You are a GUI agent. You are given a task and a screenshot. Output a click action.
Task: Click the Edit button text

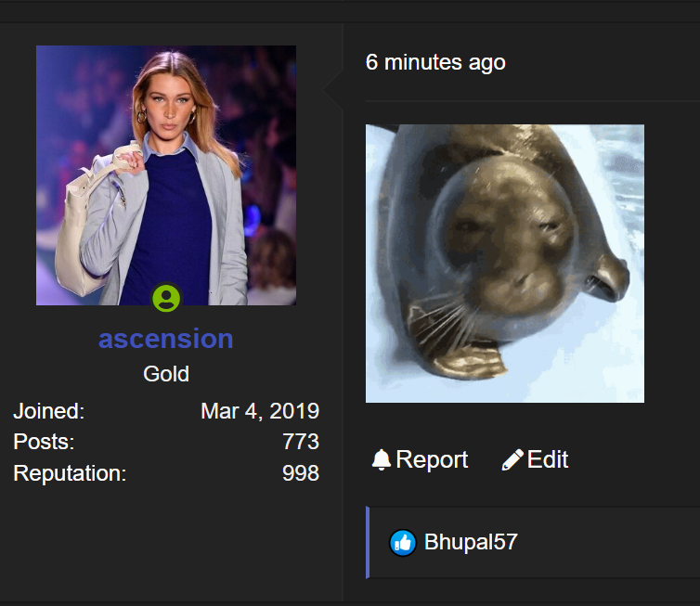pyautogui.click(x=548, y=459)
